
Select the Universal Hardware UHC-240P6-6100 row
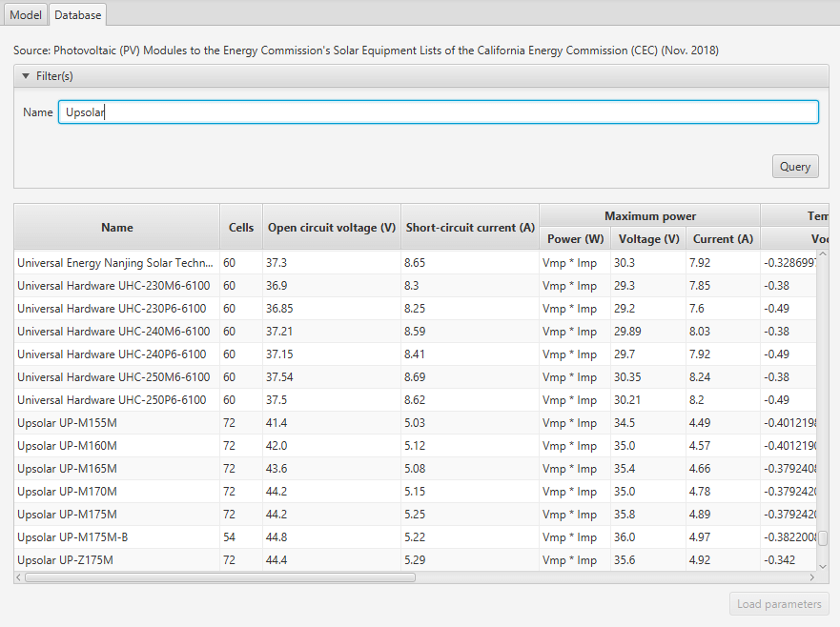coord(415,354)
